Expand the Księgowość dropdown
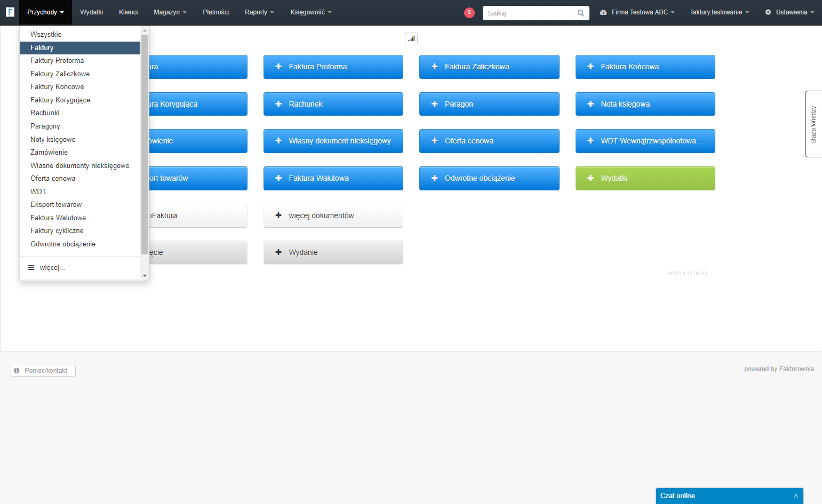 311,12
